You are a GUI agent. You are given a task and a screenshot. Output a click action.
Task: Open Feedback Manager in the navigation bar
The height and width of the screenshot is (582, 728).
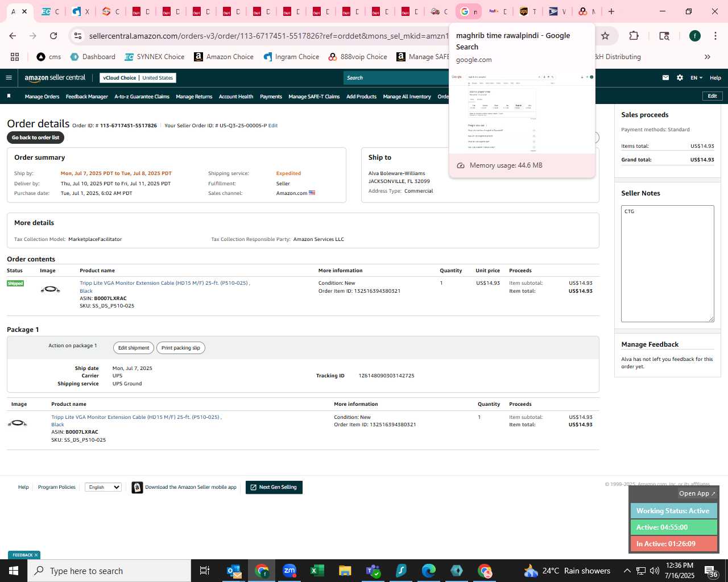pos(87,97)
